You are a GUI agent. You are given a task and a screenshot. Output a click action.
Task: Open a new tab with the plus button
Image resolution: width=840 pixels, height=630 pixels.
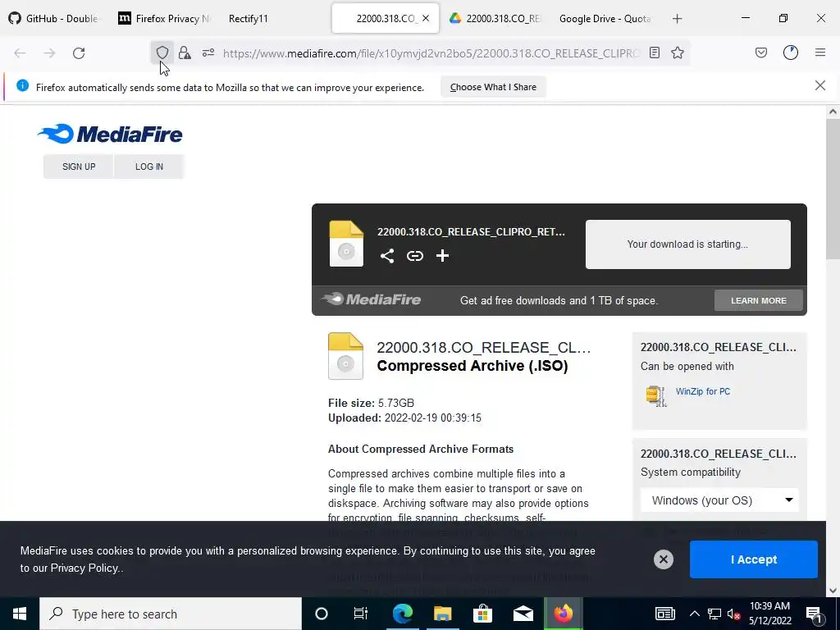click(x=677, y=19)
